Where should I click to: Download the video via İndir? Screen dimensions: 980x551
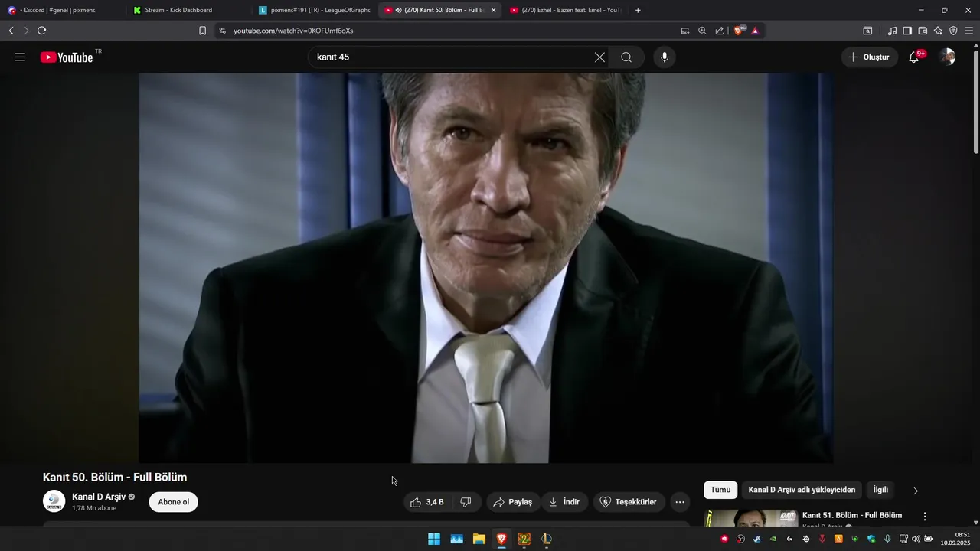coord(564,502)
